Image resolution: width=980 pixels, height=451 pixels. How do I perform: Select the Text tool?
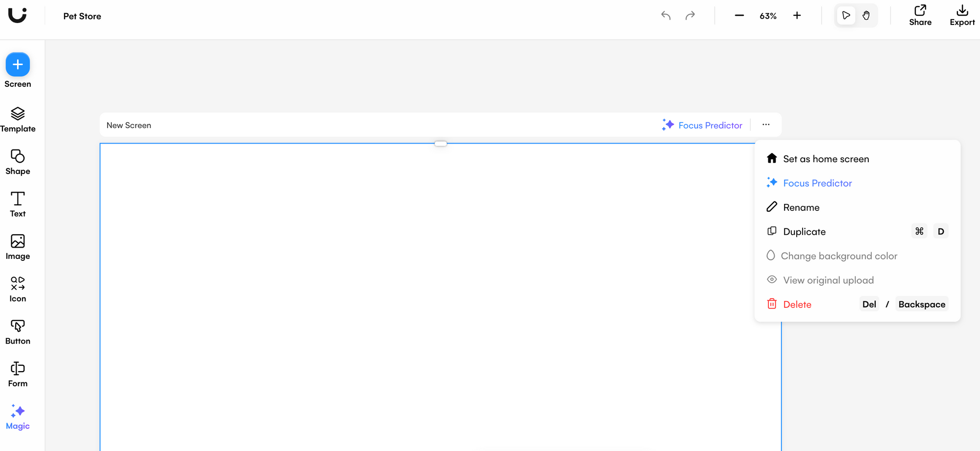coord(18,204)
